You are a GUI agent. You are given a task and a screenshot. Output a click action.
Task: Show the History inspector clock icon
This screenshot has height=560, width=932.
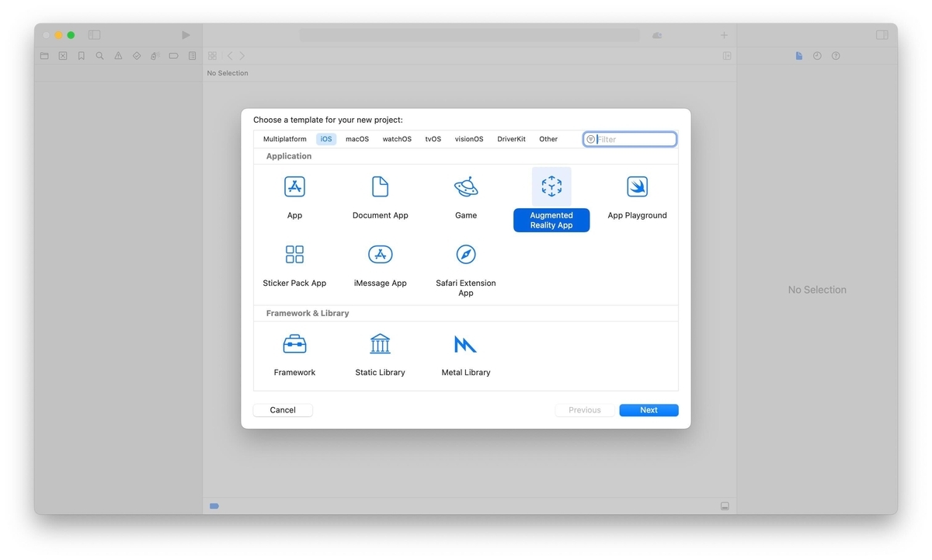817,56
